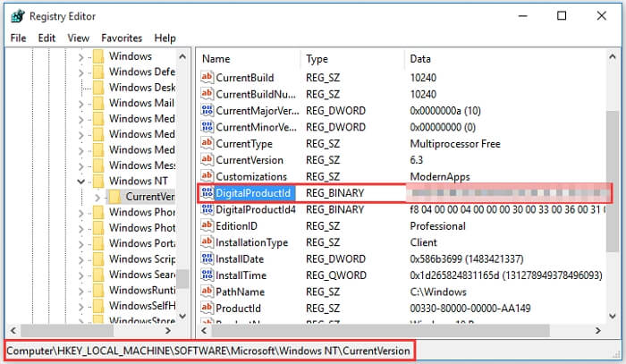626x364 pixels.
Task: Open the Favorites menu
Action: [x=122, y=38]
